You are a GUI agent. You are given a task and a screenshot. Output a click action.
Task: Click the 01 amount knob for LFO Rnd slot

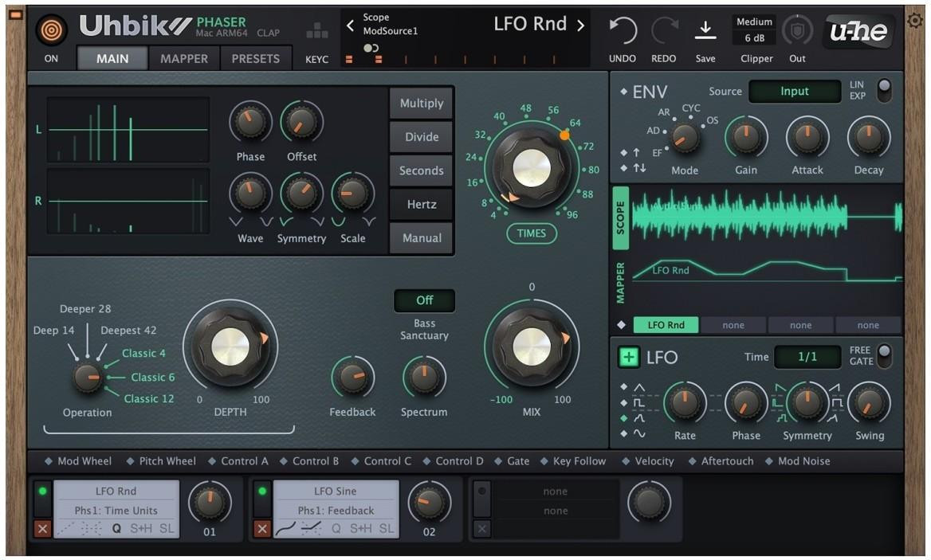point(209,501)
